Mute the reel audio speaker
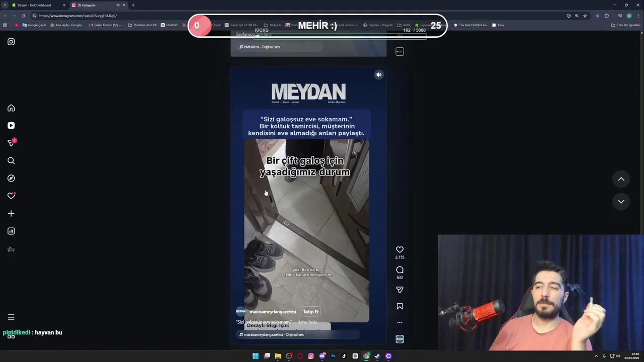The width and height of the screenshot is (644, 362). pos(379,75)
